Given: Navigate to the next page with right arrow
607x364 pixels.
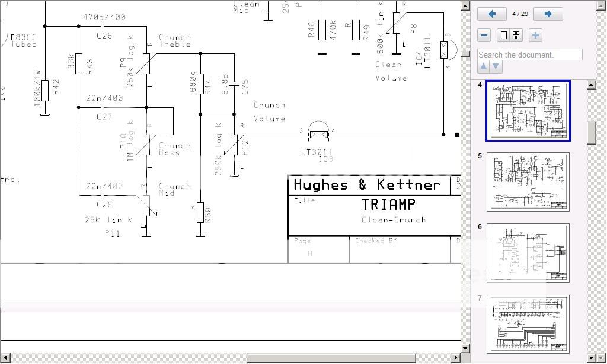Looking at the screenshot, I should click(x=548, y=14).
